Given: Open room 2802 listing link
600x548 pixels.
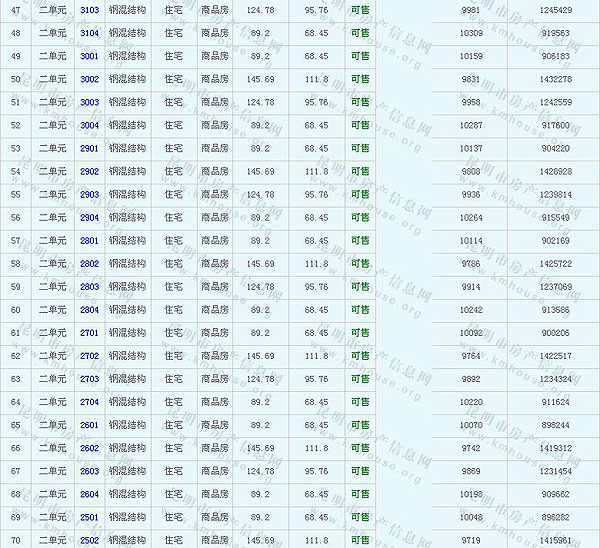Looking at the screenshot, I should point(89,263).
